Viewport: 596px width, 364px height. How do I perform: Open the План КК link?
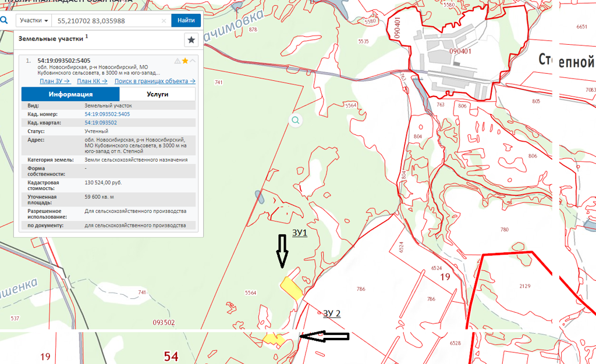pyautogui.click(x=92, y=81)
